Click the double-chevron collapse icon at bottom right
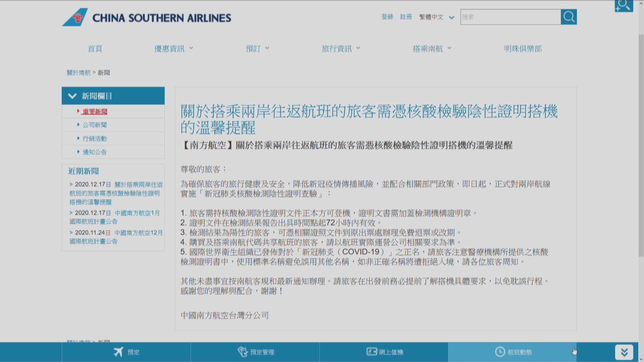The image size is (644, 362). click(x=625, y=352)
